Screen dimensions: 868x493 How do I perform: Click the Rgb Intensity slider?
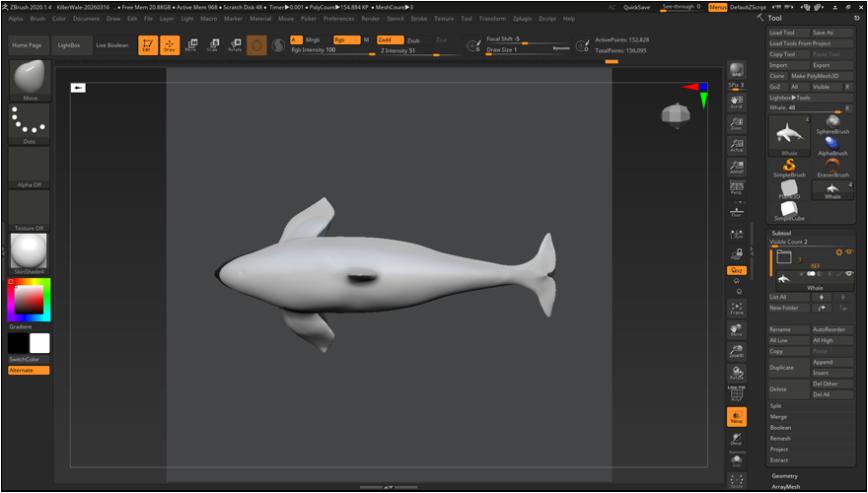[x=325, y=50]
